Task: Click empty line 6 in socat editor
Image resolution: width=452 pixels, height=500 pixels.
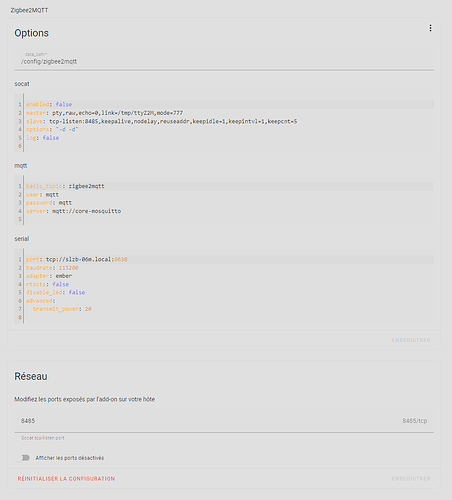Action: [x=229, y=146]
